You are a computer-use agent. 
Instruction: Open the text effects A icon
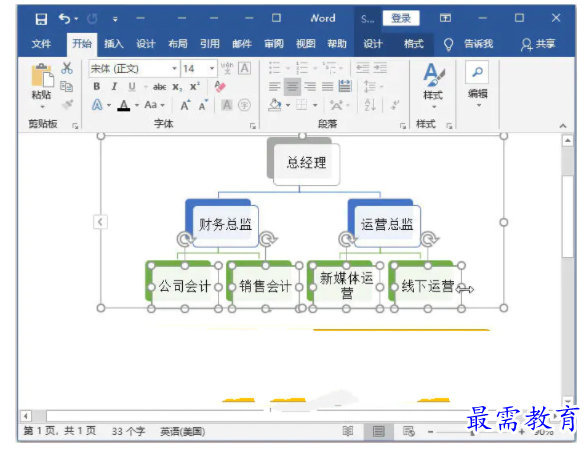[x=97, y=105]
